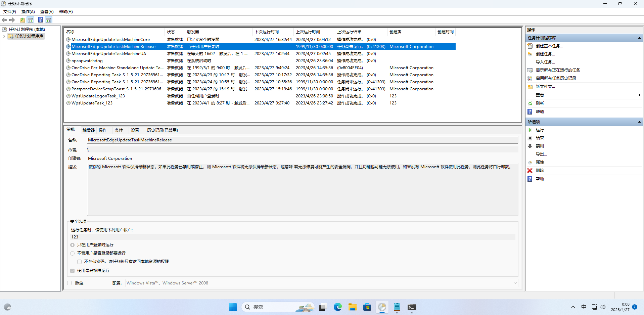Viewport: 644px width, 315px height.
Task: Click the blue Help toolbar icon
Action: point(40,20)
